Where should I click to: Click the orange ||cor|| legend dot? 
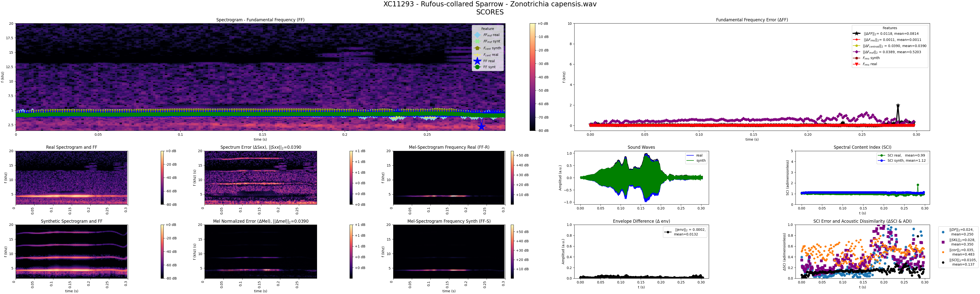(x=943, y=252)
